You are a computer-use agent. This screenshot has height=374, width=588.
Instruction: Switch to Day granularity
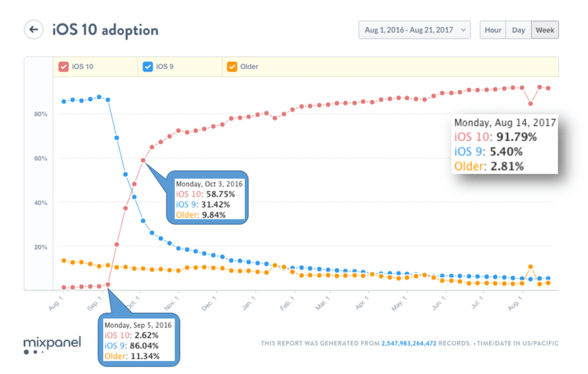coord(519,30)
